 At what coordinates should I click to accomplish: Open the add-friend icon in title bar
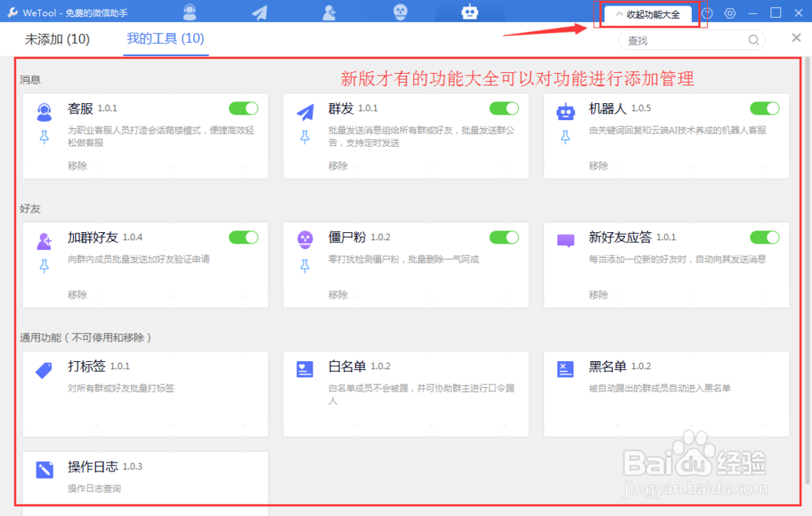click(330, 12)
